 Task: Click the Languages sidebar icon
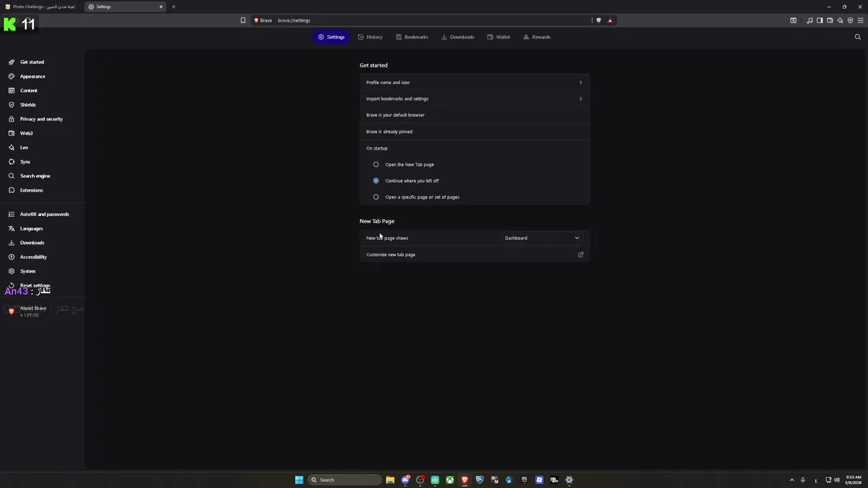coord(12,228)
